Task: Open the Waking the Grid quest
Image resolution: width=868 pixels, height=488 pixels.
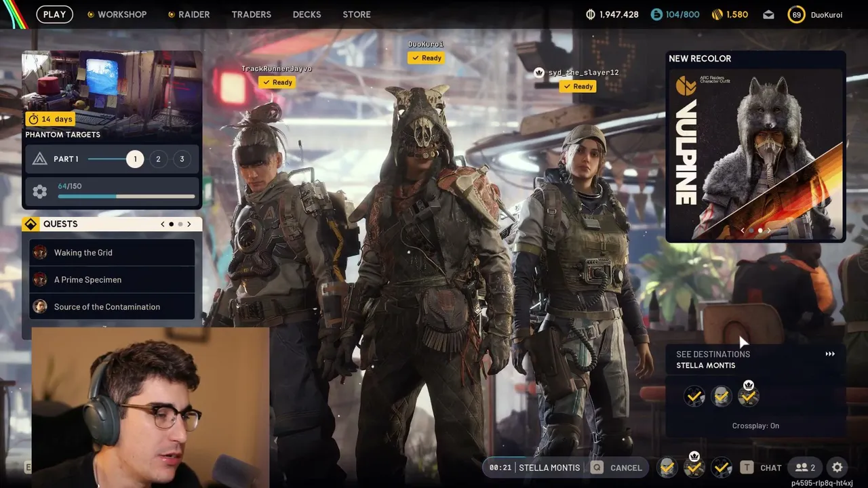Action: click(112, 252)
